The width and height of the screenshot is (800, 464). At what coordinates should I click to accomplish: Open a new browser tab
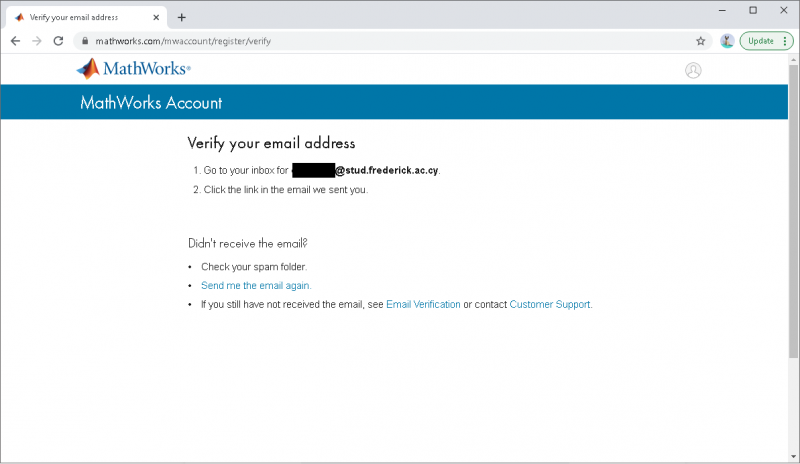coord(181,17)
